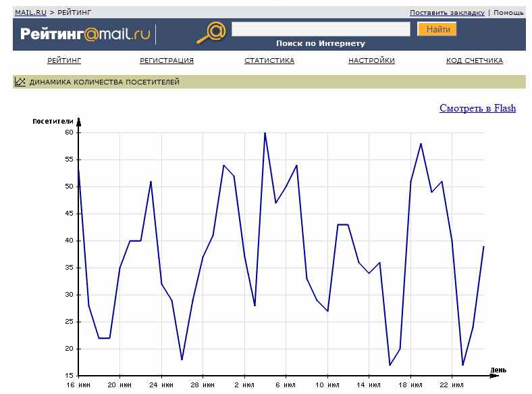Click the 20 value on vertical axis
532x394 pixels.
point(70,349)
